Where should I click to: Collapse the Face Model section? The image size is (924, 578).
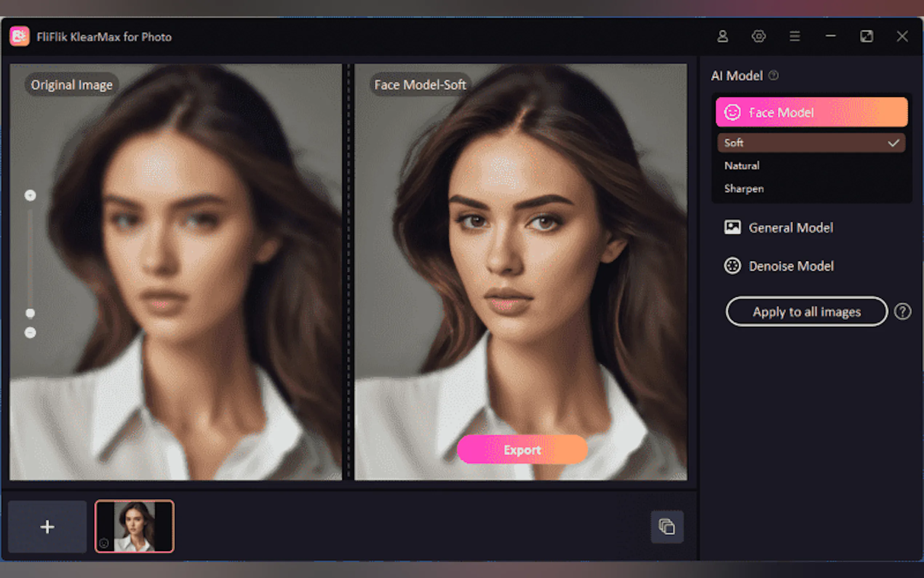[811, 112]
